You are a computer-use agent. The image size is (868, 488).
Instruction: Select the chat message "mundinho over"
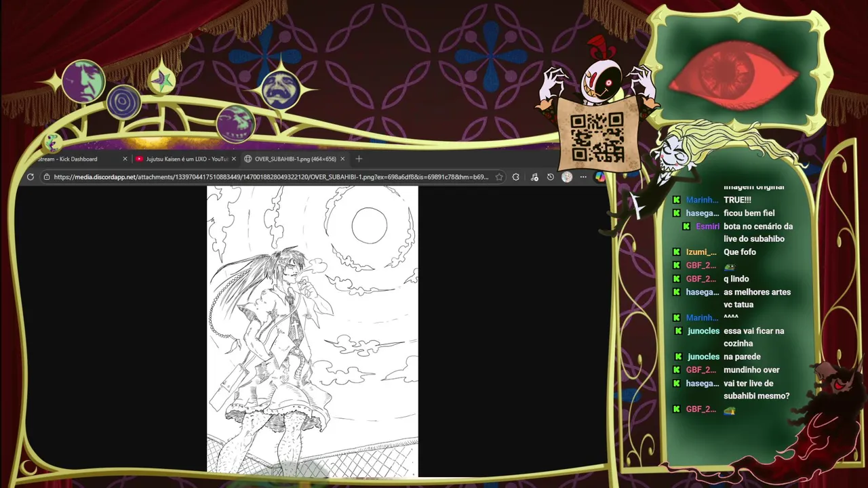[751, 370]
